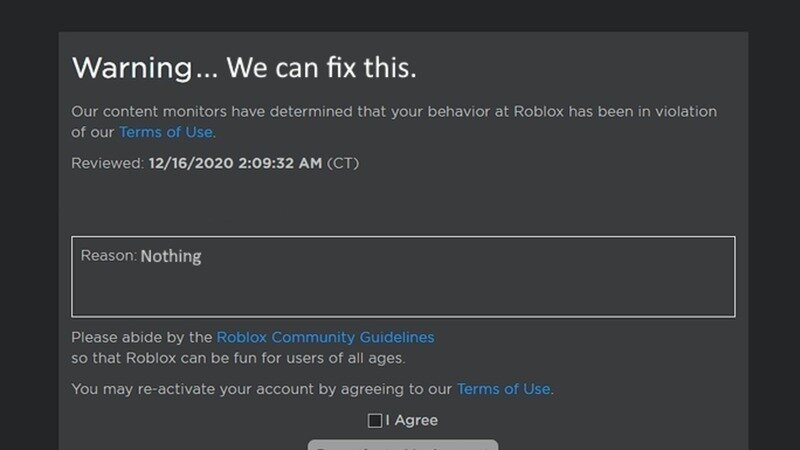Click the 'Warning… We can fix this.' heading
Screen dimensions: 800x450
point(244,69)
